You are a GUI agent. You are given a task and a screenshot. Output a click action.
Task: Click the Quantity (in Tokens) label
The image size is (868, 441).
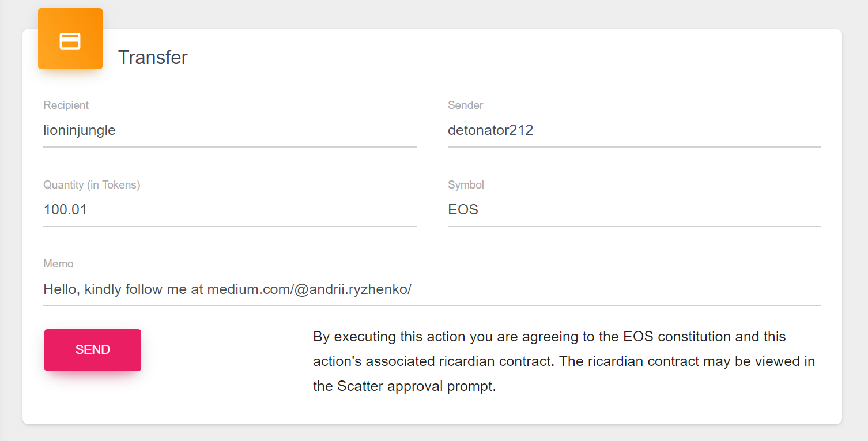pyautogui.click(x=92, y=185)
